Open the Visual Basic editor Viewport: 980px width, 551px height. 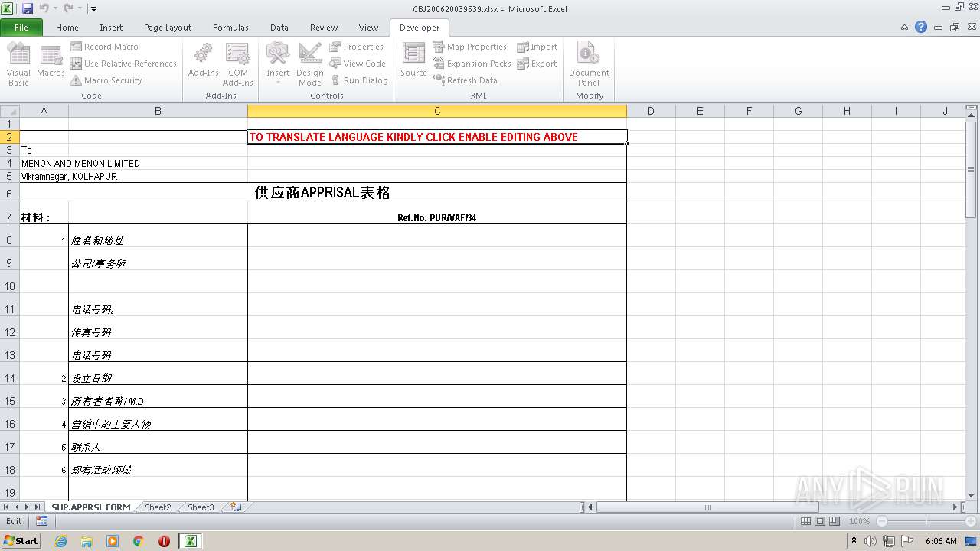pos(18,64)
